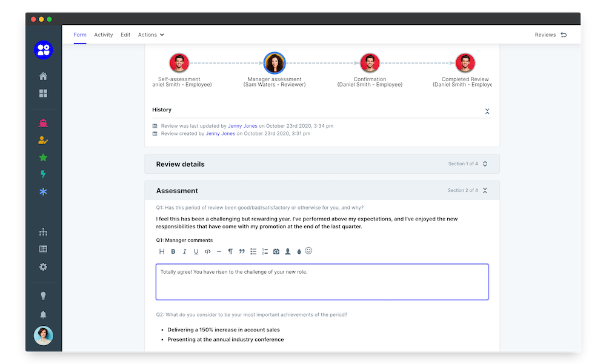Open the pink ship icon in sidebar

[43, 124]
